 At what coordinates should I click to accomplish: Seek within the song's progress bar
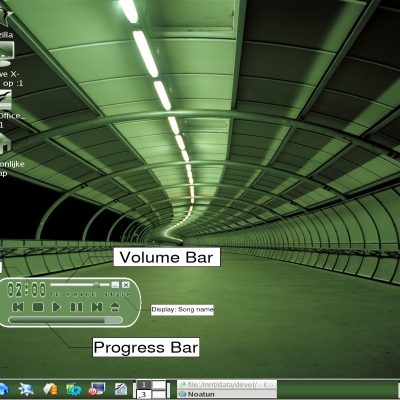65,320
